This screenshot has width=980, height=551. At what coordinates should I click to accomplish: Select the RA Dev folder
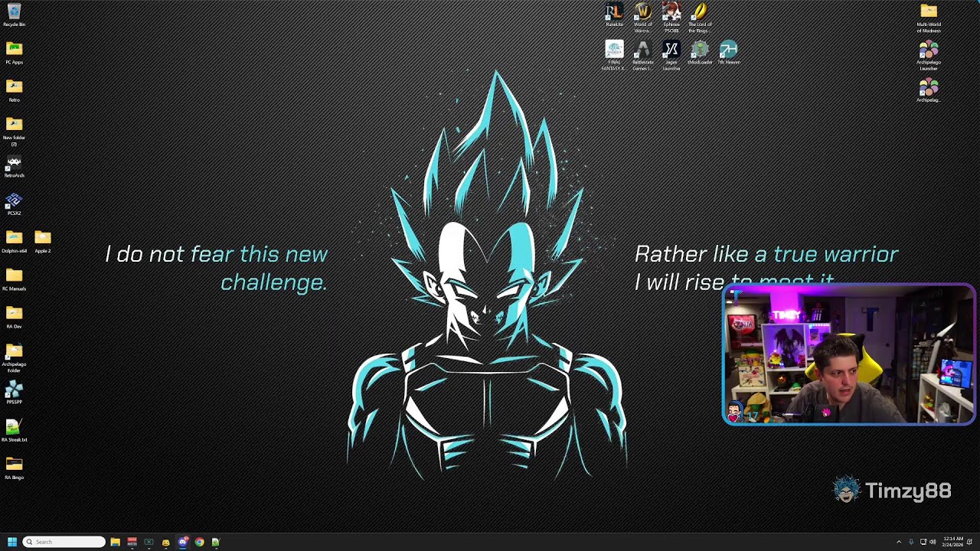click(x=14, y=316)
